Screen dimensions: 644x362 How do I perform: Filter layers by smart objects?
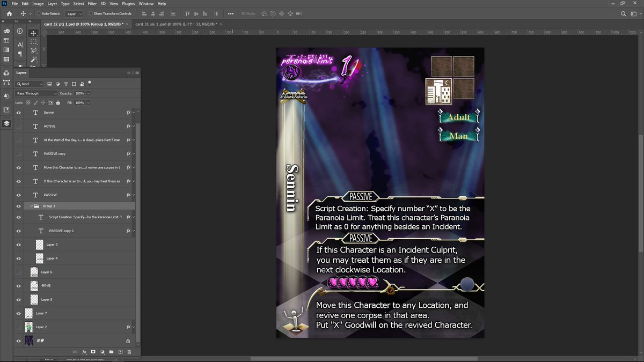pyautogui.click(x=82, y=84)
